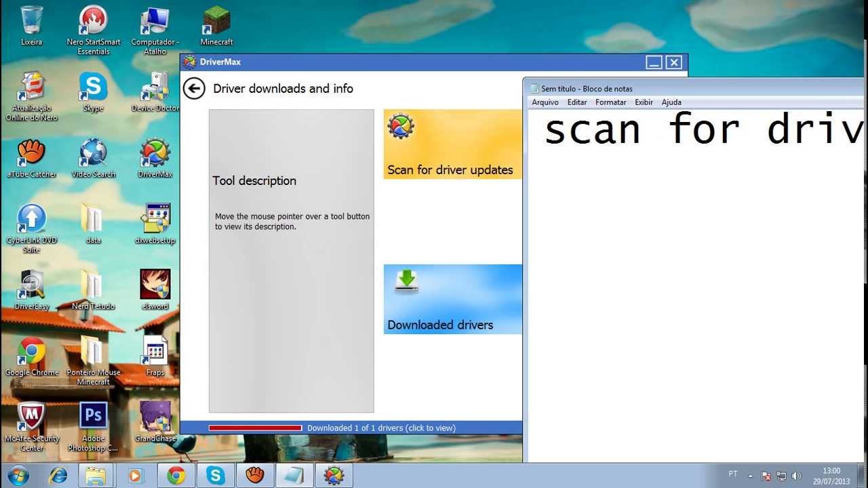Viewport: 868px width, 488px height.
Task: Select Atualização Online do Nero icon
Action: (x=31, y=96)
